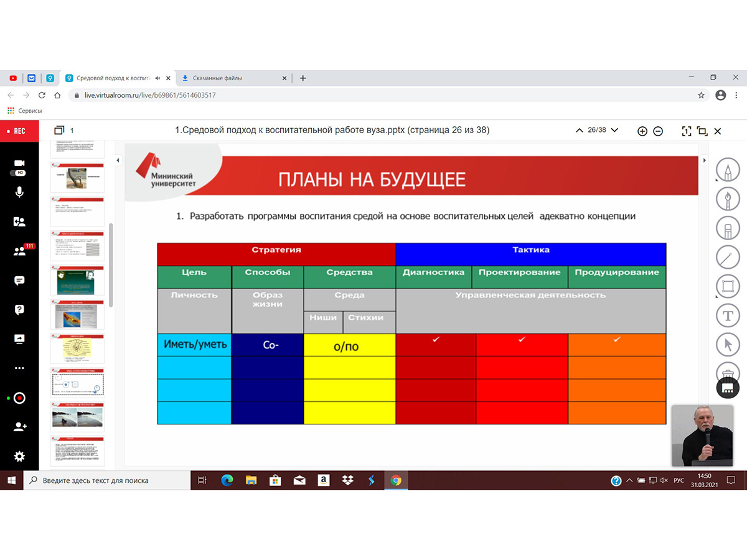The height and width of the screenshot is (560, 747).
Task: Select the brush drawing tool
Action: click(x=728, y=198)
